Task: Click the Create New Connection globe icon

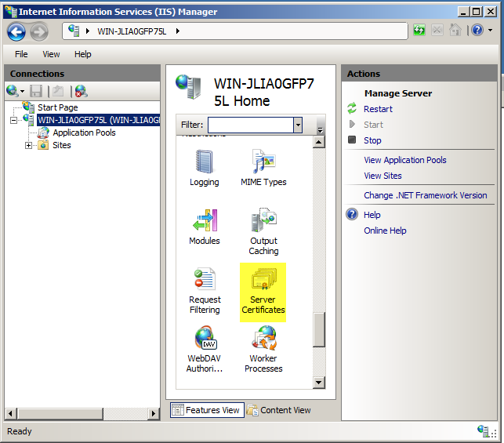Action: (13, 91)
